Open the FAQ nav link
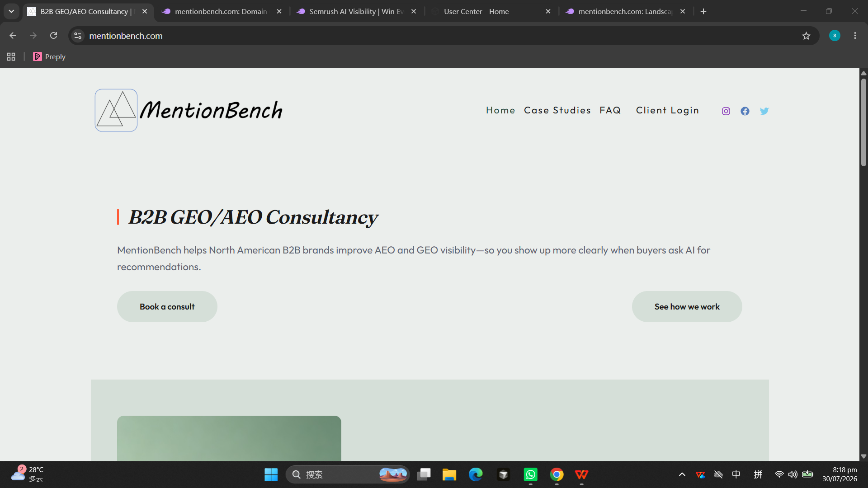This screenshot has width=868, height=488. pyautogui.click(x=610, y=110)
